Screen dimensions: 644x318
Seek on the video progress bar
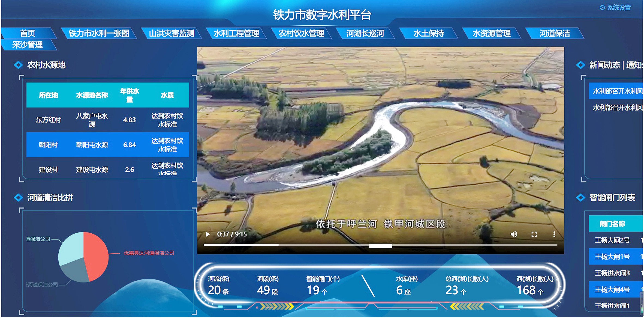[x=380, y=245]
